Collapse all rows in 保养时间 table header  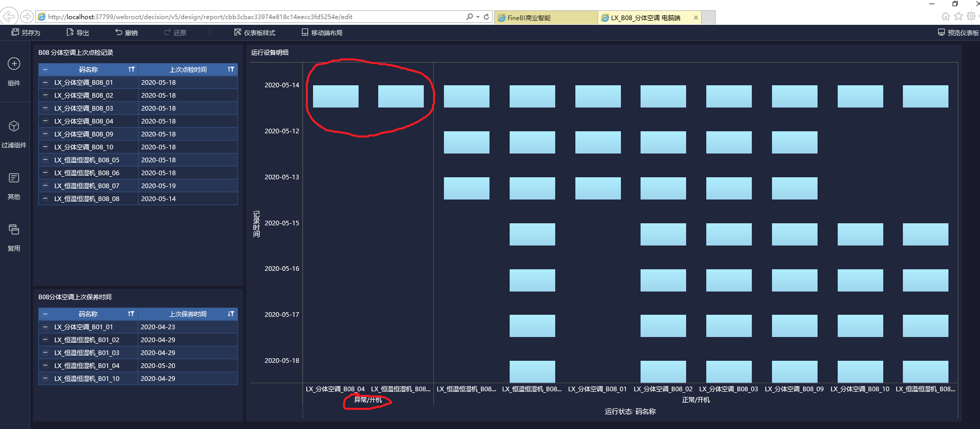[x=45, y=314]
